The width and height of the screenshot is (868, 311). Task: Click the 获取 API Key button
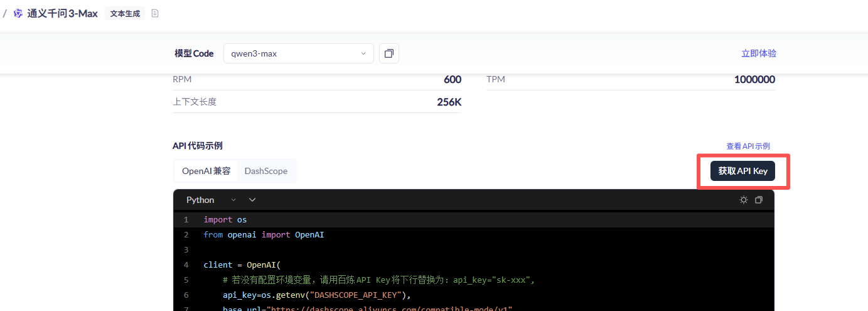743,171
